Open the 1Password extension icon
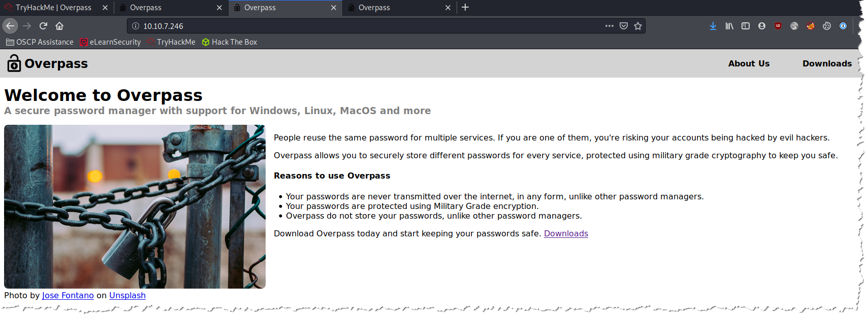Viewport: 868px width, 316px height. tap(843, 26)
